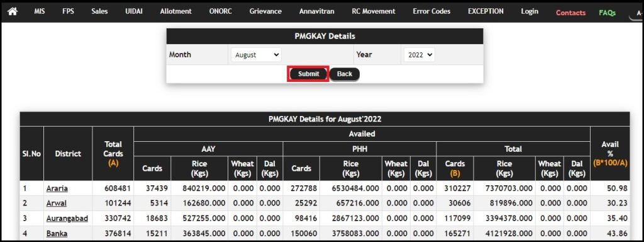The height and width of the screenshot is (242, 644).
Task: Open the Grievance menu
Action: tap(265, 11)
